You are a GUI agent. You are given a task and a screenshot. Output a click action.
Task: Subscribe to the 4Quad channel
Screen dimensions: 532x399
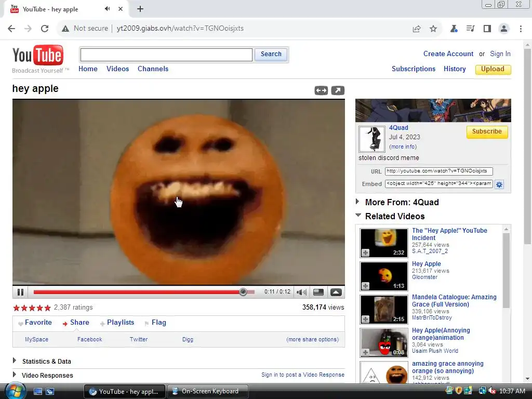(x=487, y=131)
